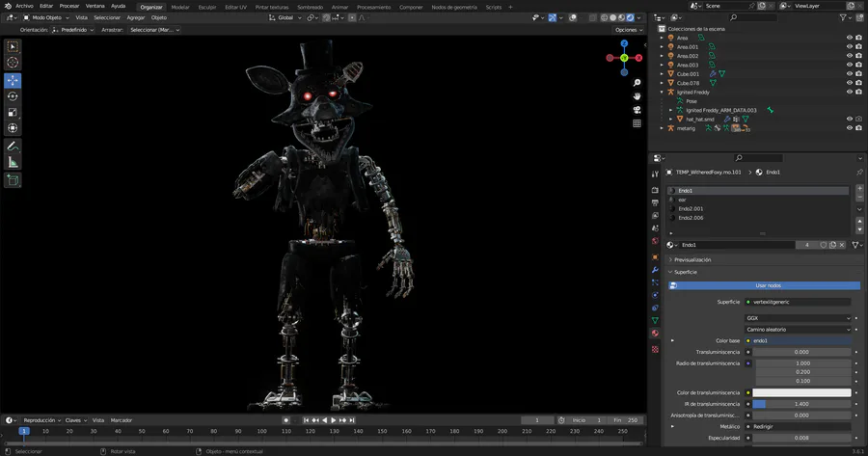The width and height of the screenshot is (868, 456).
Task: Remove material slot with minus button
Action: 859,198
